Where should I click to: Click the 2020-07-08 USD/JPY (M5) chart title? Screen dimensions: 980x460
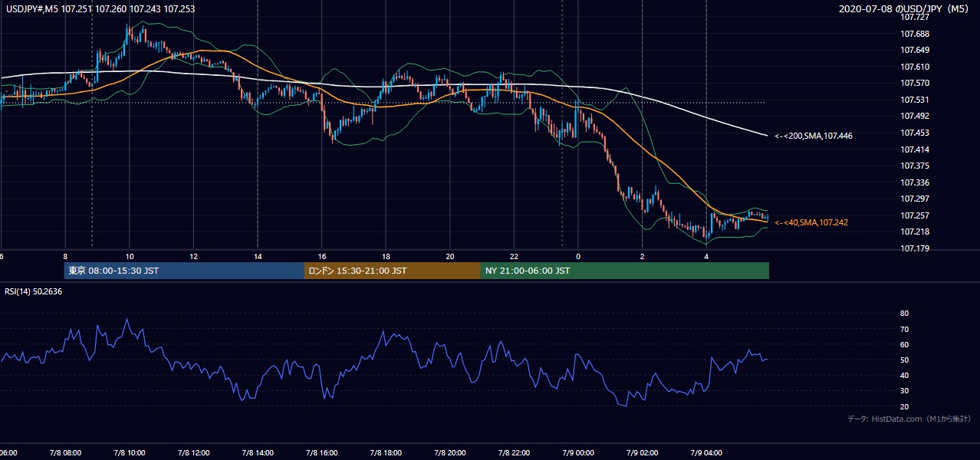[905, 9]
